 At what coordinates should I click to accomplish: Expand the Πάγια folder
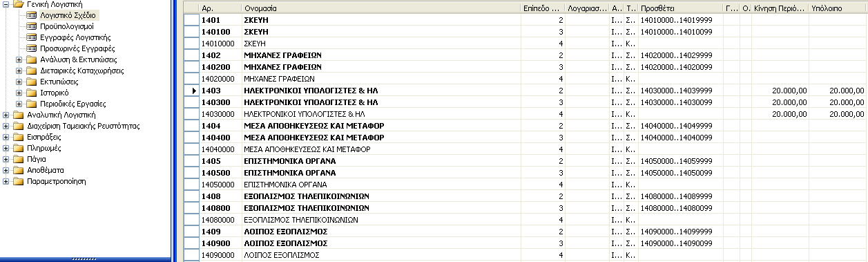(6, 159)
